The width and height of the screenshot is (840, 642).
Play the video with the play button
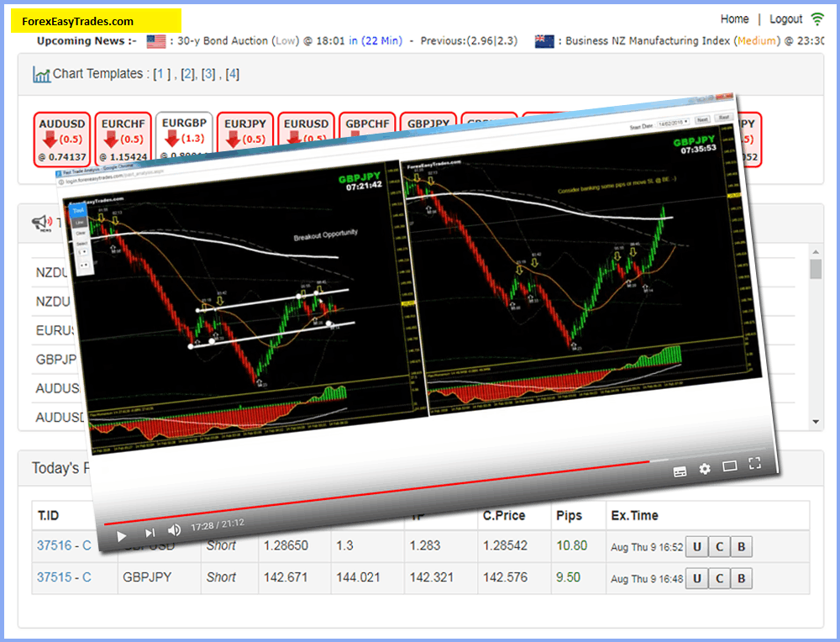click(x=122, y=535)
